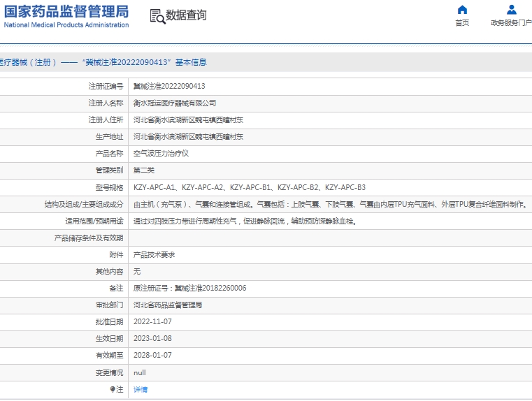The width and height of the screenshot is (532, 401).
Task: Click attachment value 产品技术要求
Action: 154,254
